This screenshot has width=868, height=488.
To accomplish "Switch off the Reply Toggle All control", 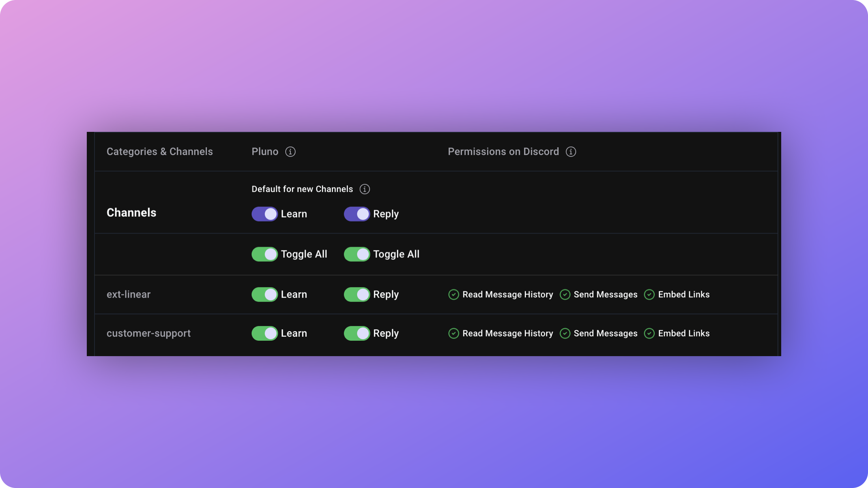I will (357, 254).
